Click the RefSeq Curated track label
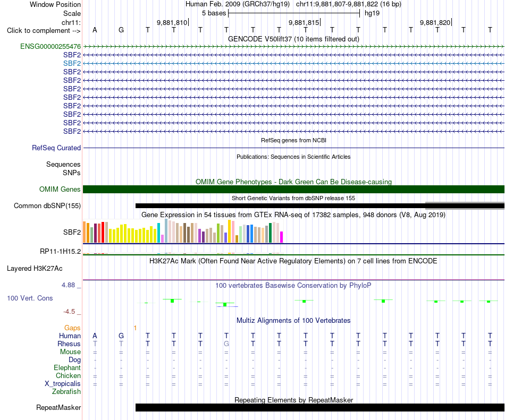This screenshot has height=420, width=505. point(56,148)
